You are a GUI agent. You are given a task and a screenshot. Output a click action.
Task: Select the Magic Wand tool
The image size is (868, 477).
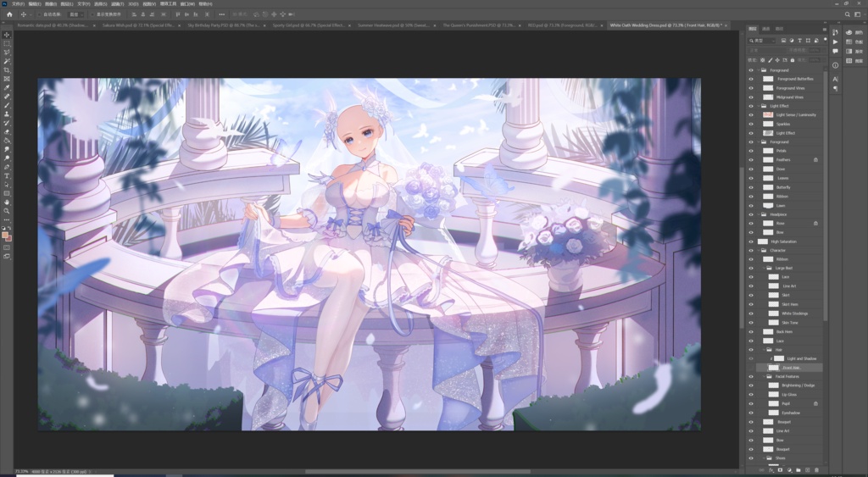[7, 61]
